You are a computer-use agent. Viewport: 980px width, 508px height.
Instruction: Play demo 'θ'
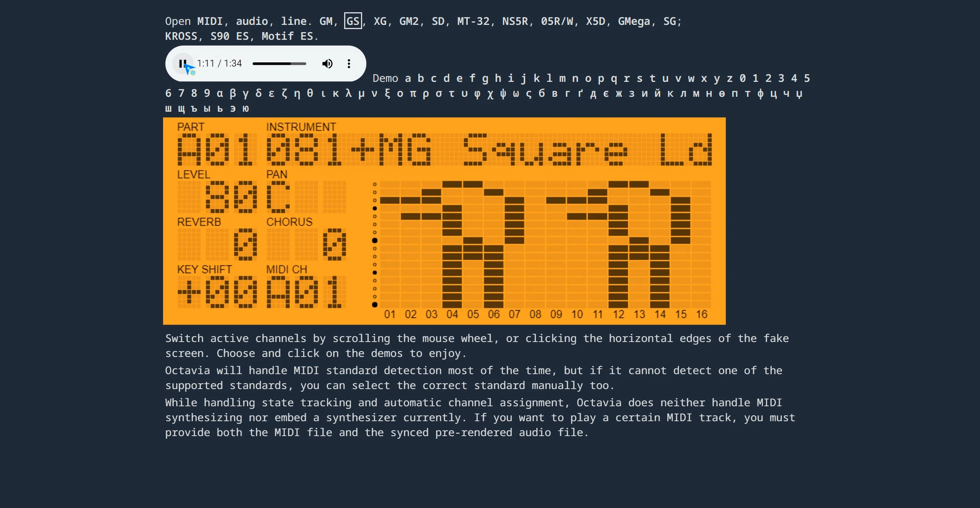[310, 93]
